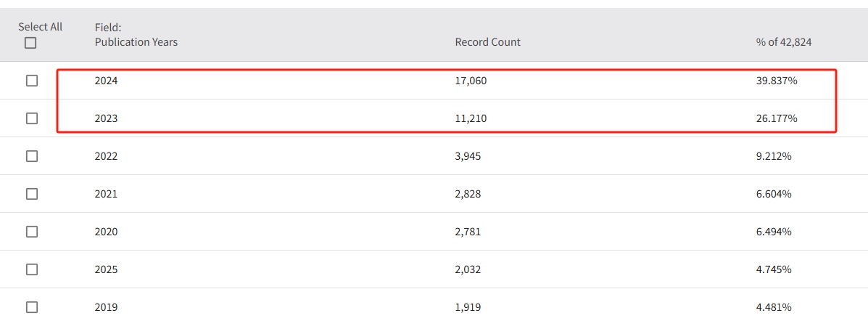Check the Select All checkbox
The width and height of the screenshot is (868, 321).
pyautogui.click(x=30, y=43)
